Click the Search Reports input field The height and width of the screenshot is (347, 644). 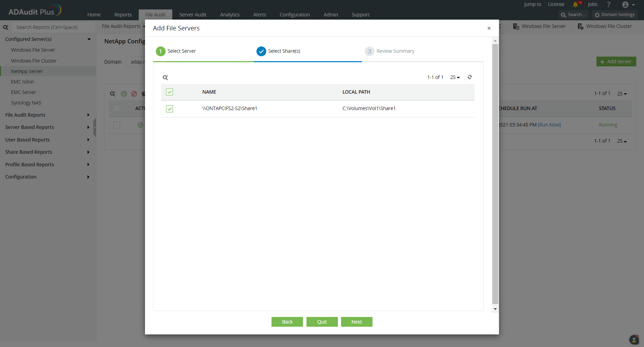pyautogui.click(x=53, y=27)
